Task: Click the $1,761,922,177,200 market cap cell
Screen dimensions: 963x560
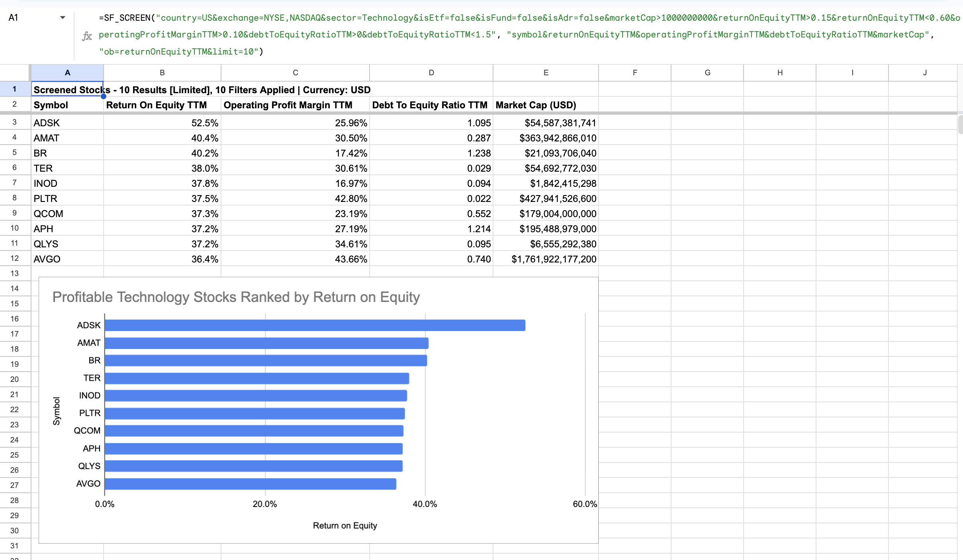Action: (x=546, y=259)
